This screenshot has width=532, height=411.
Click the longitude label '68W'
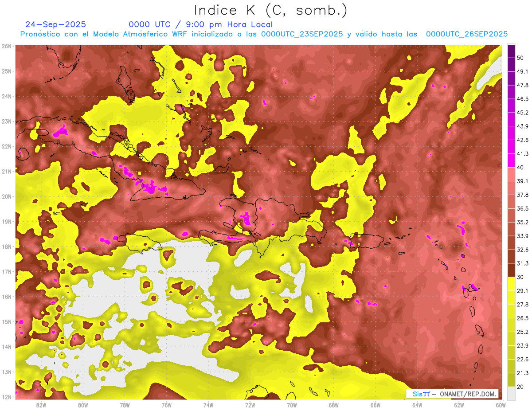[x=334, y=405]
